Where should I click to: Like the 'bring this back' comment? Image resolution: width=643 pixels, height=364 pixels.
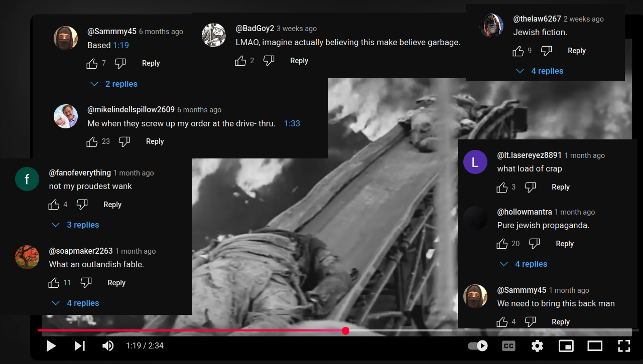click(502, 322)
